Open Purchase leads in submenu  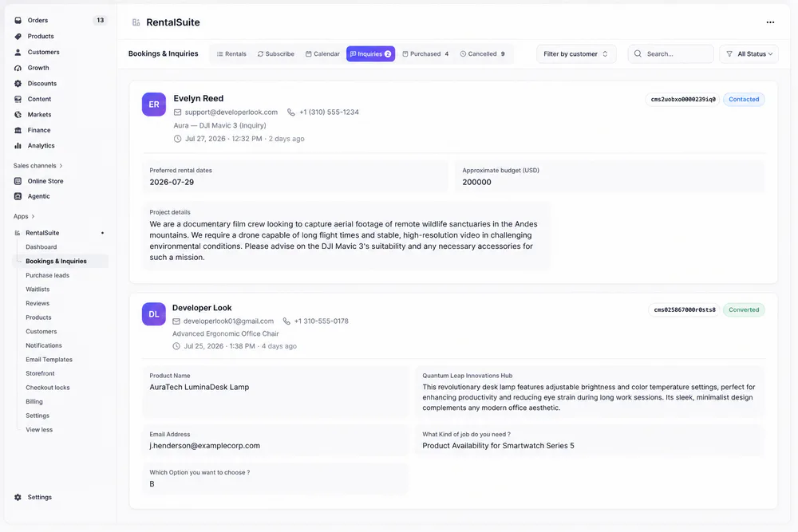coord(47,275)
